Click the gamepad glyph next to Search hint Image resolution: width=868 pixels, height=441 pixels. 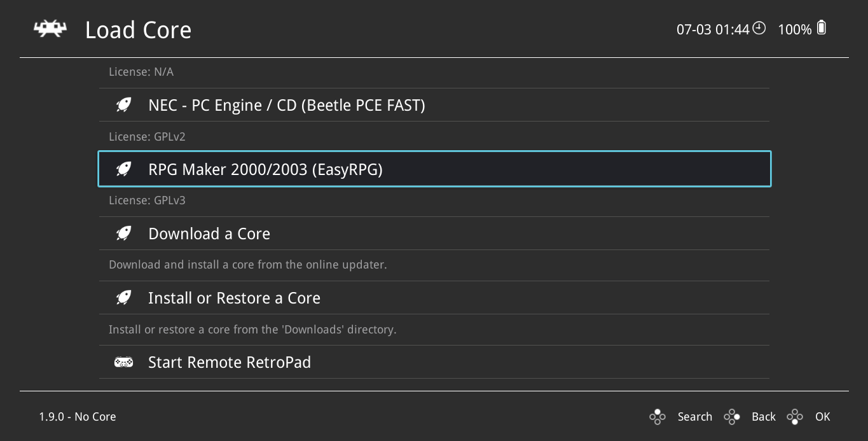tap(657, 416)
